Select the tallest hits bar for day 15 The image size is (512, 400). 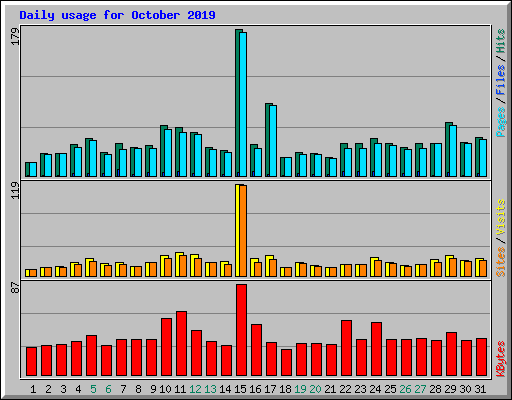tap(237, 103)
